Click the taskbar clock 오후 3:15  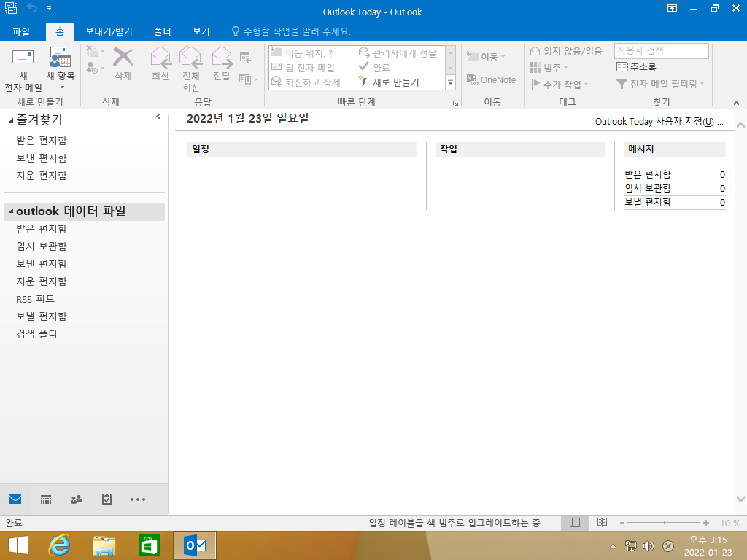708,540
